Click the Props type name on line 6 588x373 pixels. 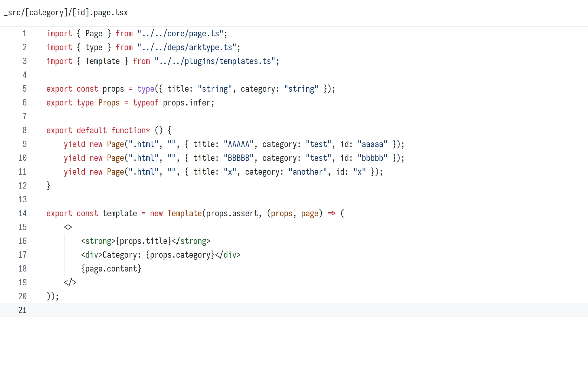coord(109,103)
